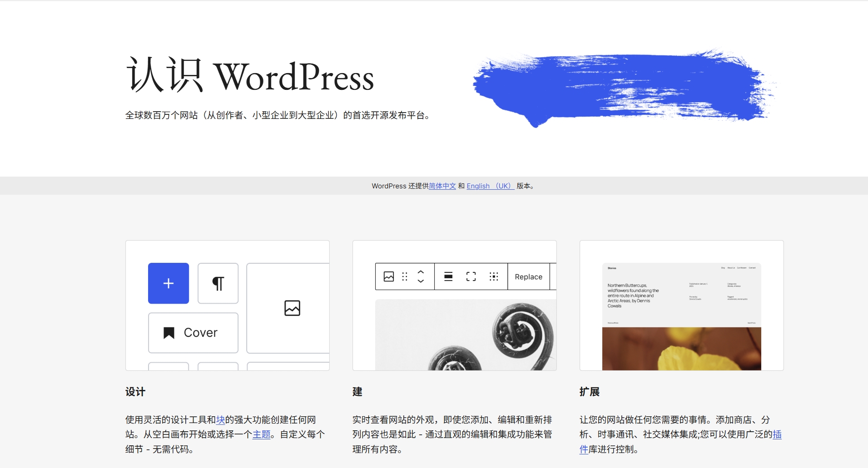Image resolution: width=868 pixels, height=468 pixels.
Task: Click the image placeholder icon in design card
Action: (292, 308)
